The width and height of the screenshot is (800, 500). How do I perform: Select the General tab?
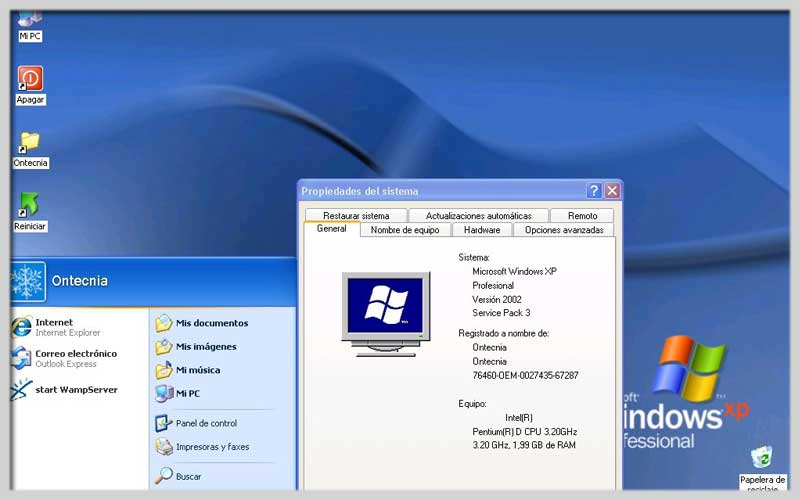[x=332, y=229]
